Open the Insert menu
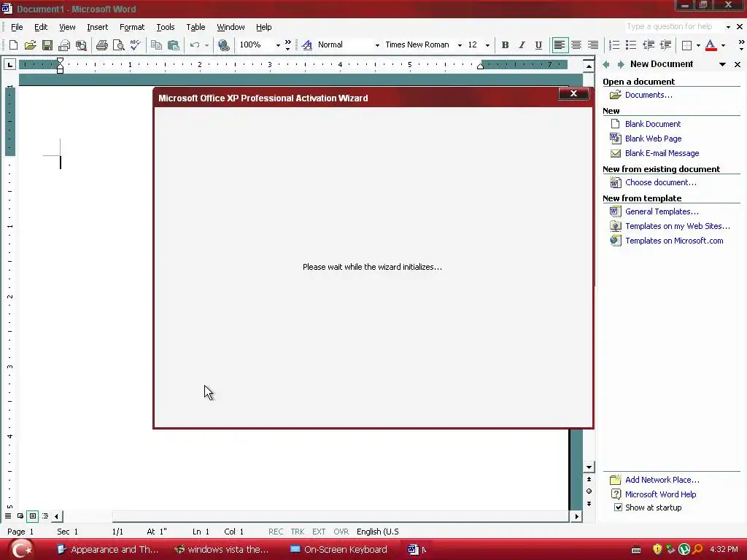Viewport: 747px width, 560px height. tap(97, 27)
